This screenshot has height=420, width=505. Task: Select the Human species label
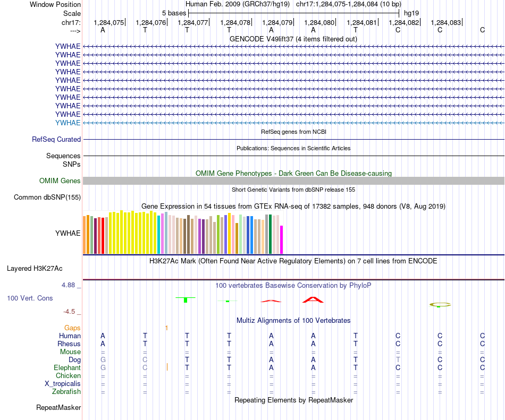(70, 336)
